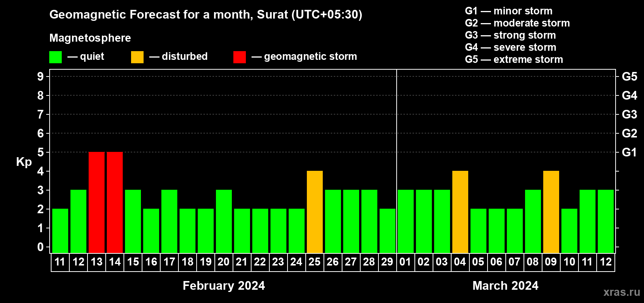644x303 pixels.
Task: Click the chart title mentioning Surat
Action: (x=206, y=15)
